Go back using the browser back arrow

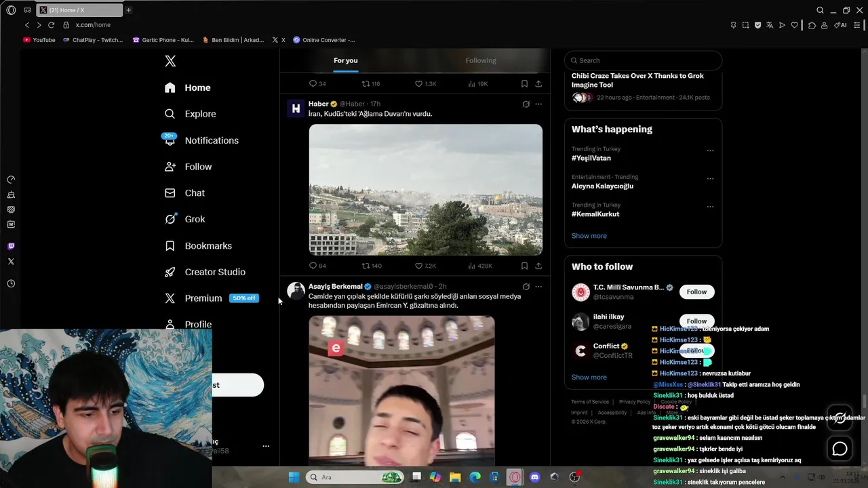click(27, 25)
